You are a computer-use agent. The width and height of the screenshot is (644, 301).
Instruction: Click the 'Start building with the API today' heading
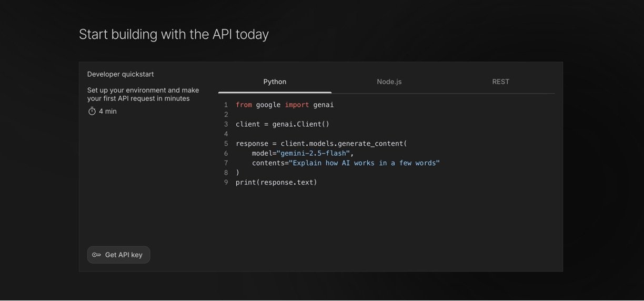[x=174, y=34]
